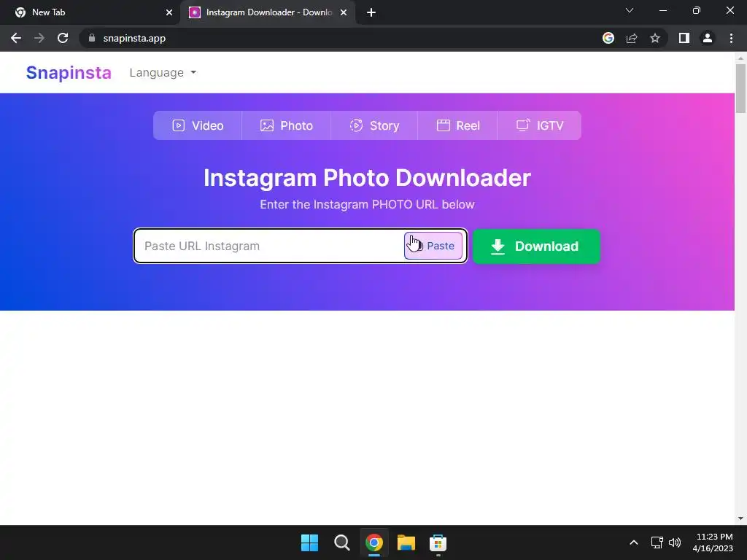Restore down the Chrome window
Viewport: 747px width, 560px height.
click(x=697, y=10)
